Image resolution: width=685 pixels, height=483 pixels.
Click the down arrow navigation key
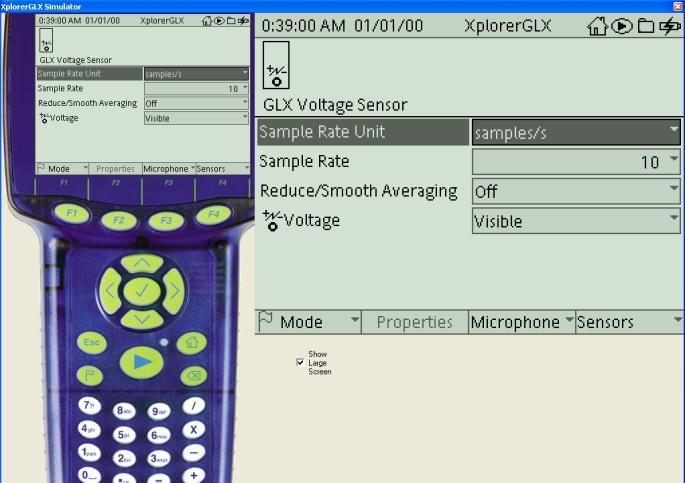[142, 319]
